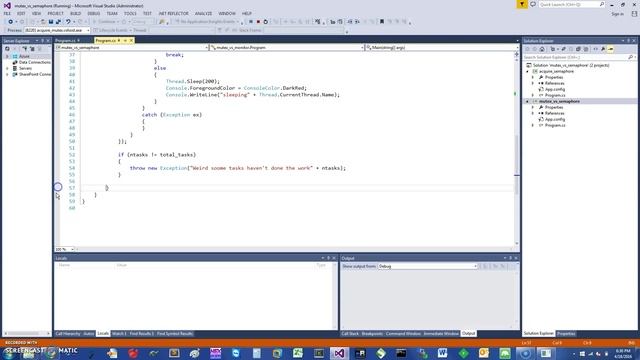Click the notifications flag icon
Image resolution: width=640 pixels, height=360 pixels.
coord(522,4)
